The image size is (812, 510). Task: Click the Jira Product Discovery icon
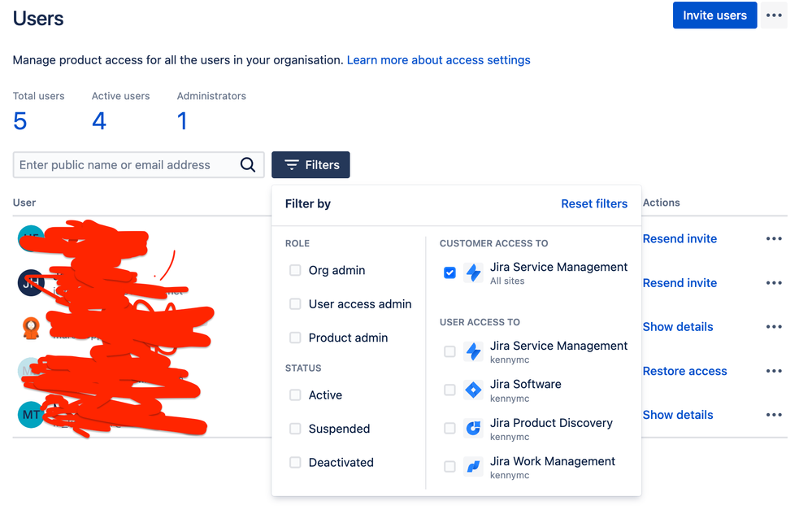click(473, 428)
